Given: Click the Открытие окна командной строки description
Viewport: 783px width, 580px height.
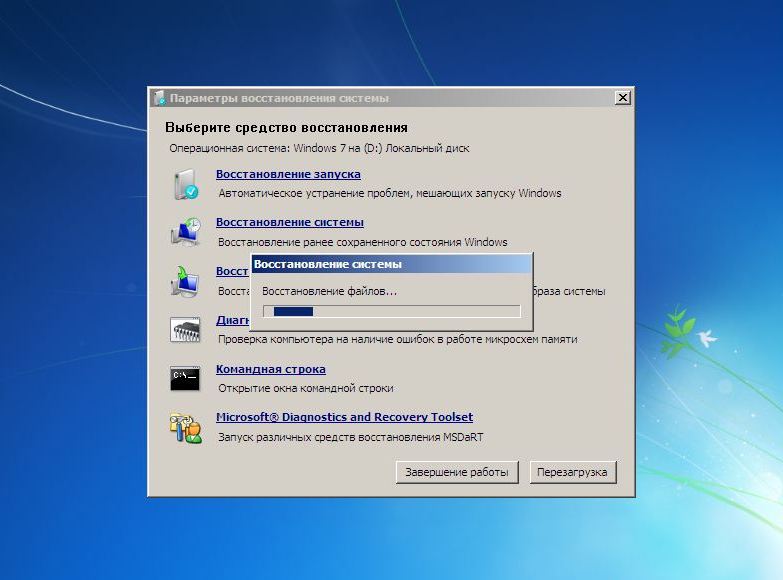Looking at the screenshot, I should (x=306, y=388).
